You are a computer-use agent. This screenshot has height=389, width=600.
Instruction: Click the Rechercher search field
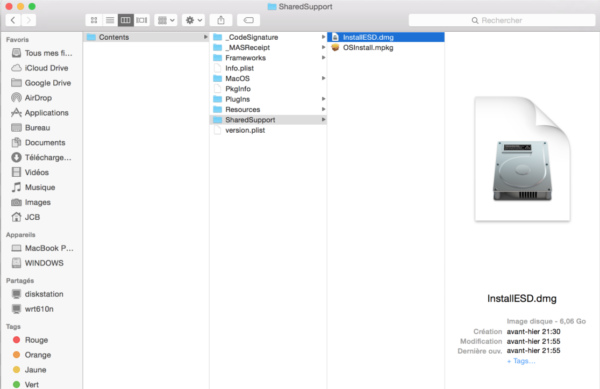click(502, 20)
